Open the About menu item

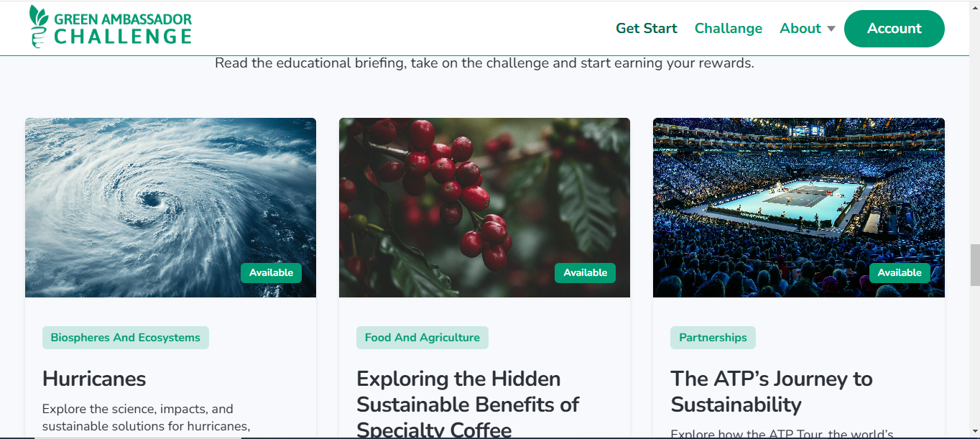800,29
